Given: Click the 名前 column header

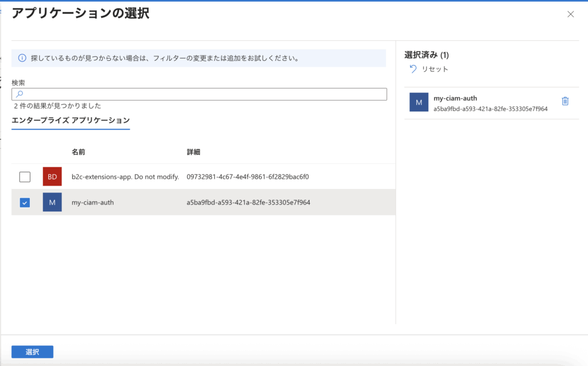Looking at the screenshot, I should 79,152.
